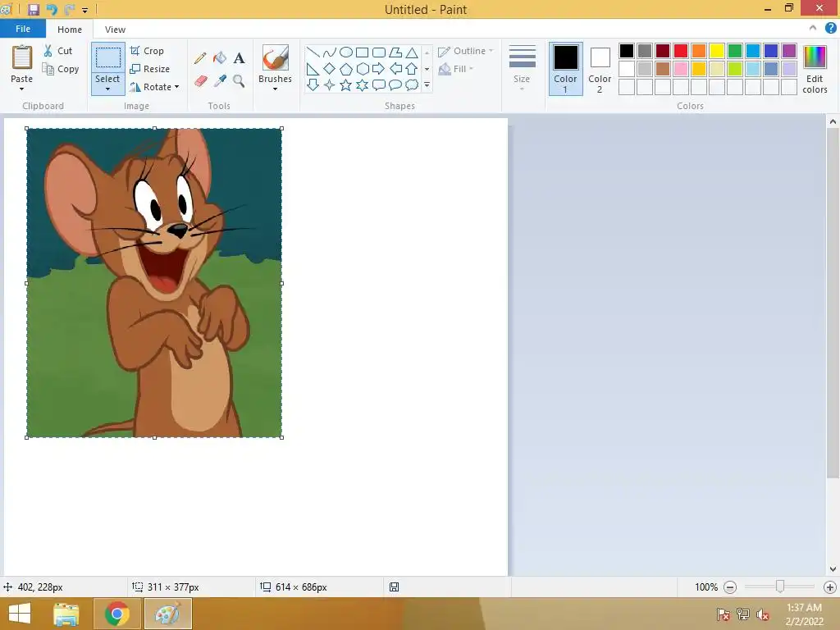Open the Resize dialog
This screenshot has width=840, height=630.
(150, 69)
